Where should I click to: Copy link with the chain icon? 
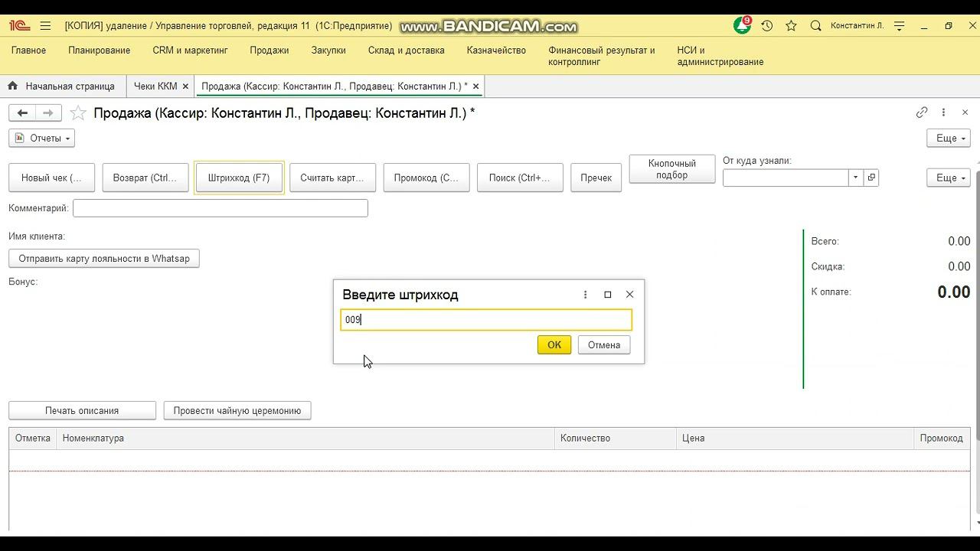coord(922,112)
